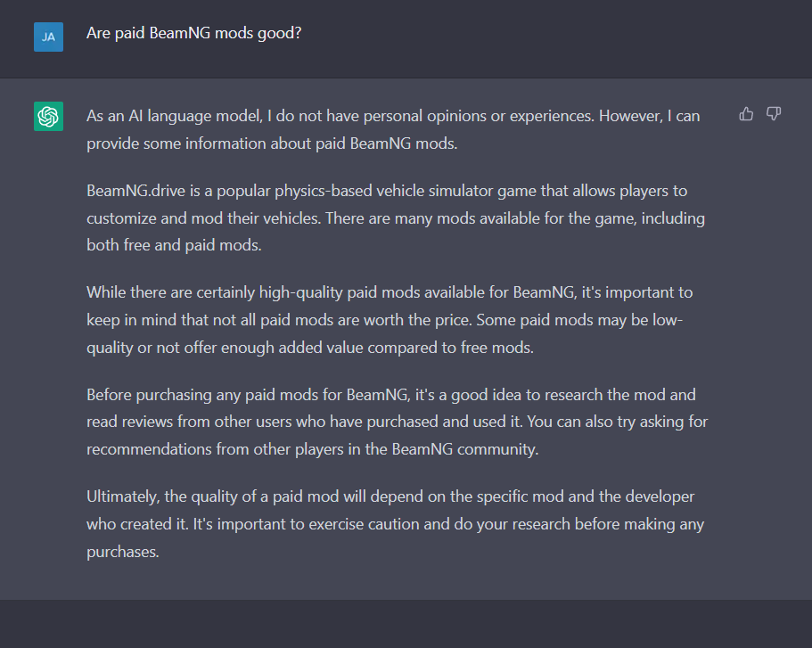Click the text "both free and paid mods"
812x648 pixels.
coord(174,245)
